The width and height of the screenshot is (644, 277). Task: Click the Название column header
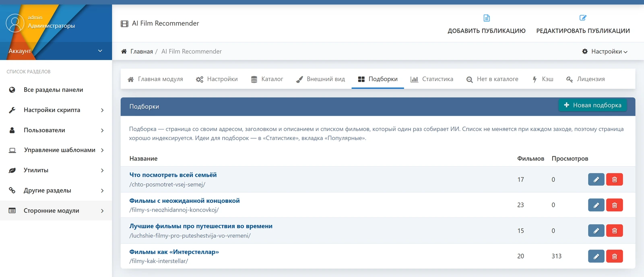tap(143, 158)
